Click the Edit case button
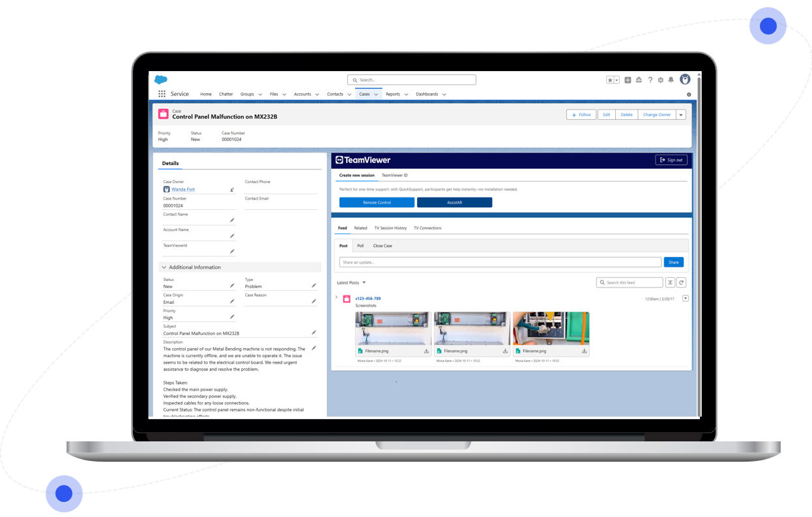The width and height of the screenshot is (812, 517). (607, 115)
